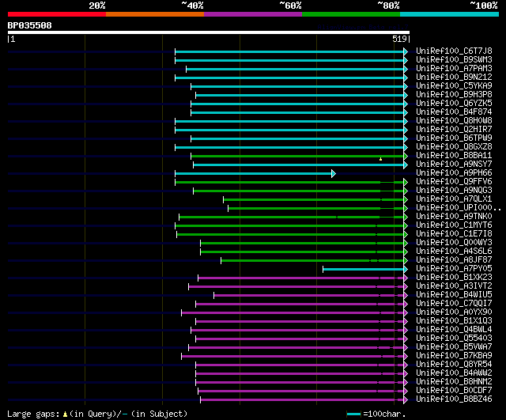
Task: Click the yellow large-gap marker on UniRef100_B8BA11
Action: pyautogui.click(x=381, y=159)
